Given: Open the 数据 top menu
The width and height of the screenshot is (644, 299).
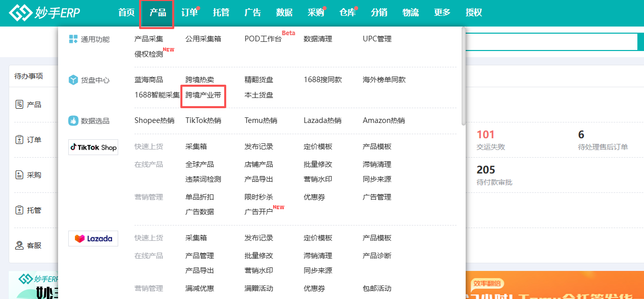Looking at the screenshot, I should [284, 13].
